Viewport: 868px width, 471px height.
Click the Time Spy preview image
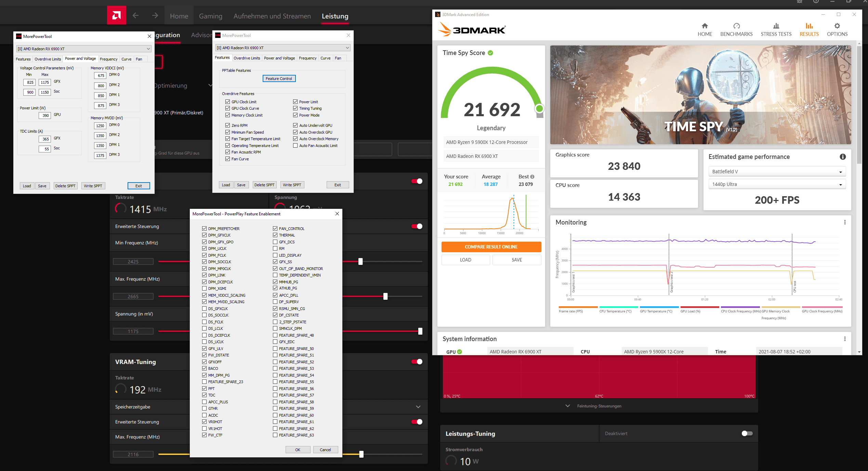[x=700, y=95]
